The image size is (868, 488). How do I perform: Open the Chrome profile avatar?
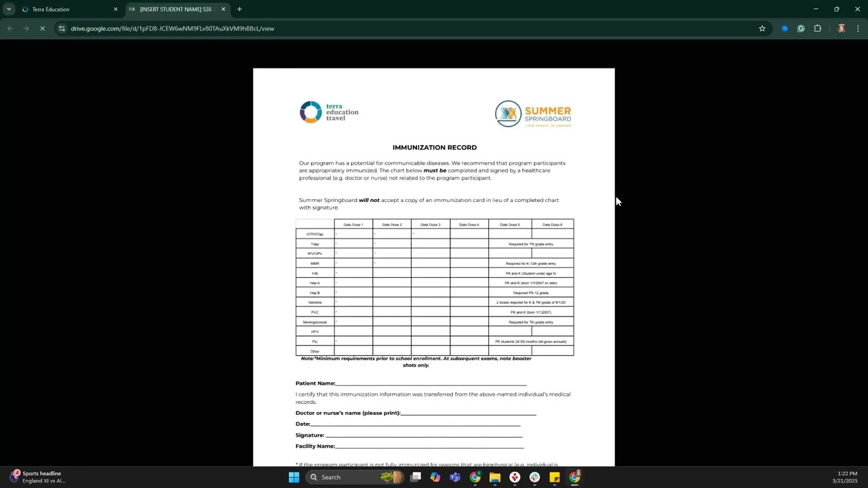click(842, 28)
